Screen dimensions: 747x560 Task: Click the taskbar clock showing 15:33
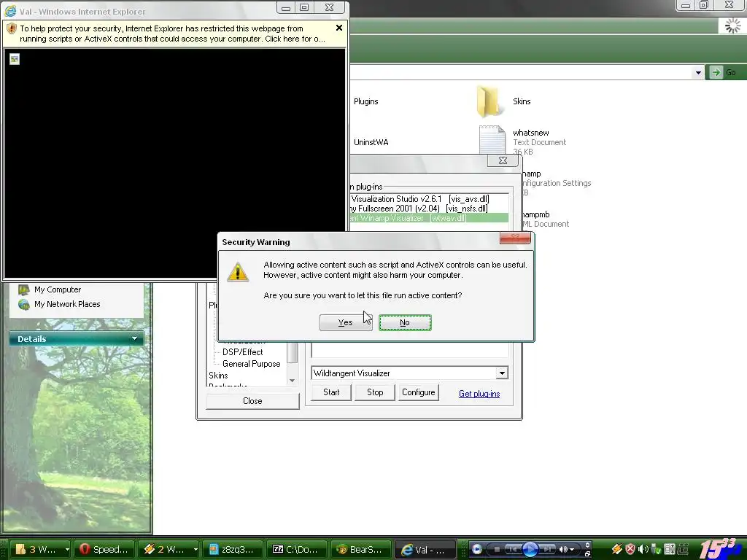coord(719,548)
